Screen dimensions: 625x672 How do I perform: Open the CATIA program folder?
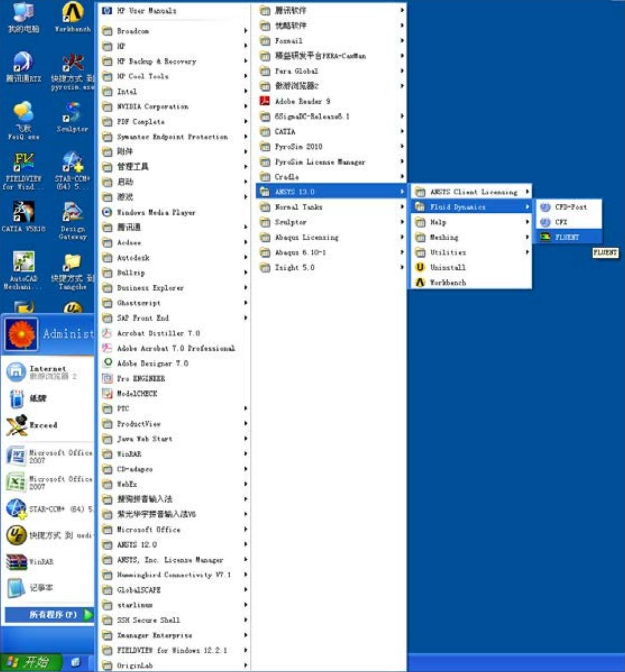(331, 131)
